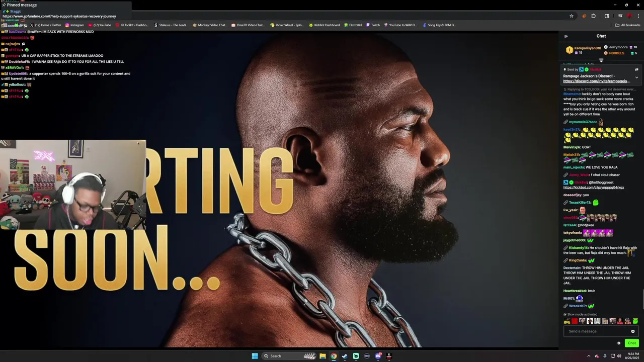This screenshot has height=362, width=644.
Task: Open Moememe's username in chat
Action: pos(572,94)
